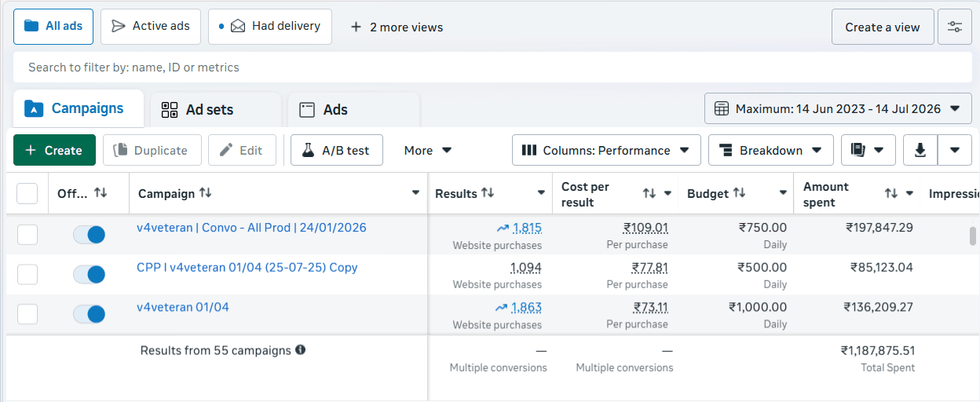Viewport: 980px width, 402px height.
Task: Open Results column options caret
Action: [541, 193]
